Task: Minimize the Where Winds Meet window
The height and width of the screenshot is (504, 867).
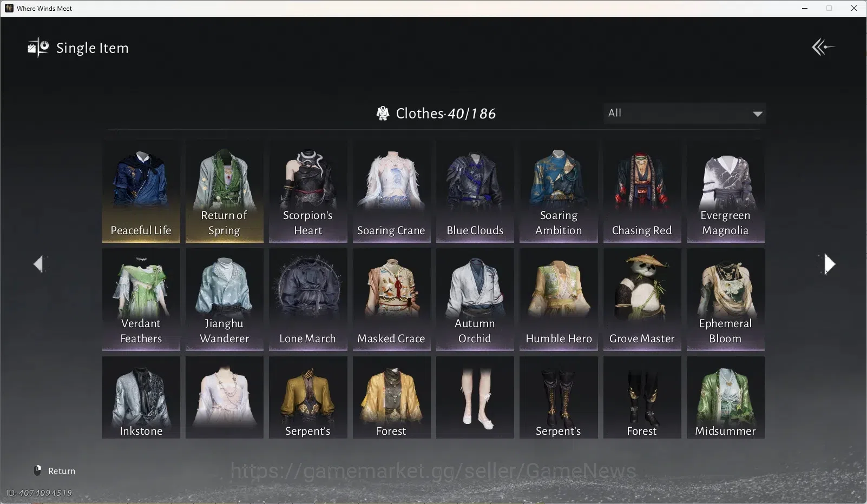Action: [805, 8]
